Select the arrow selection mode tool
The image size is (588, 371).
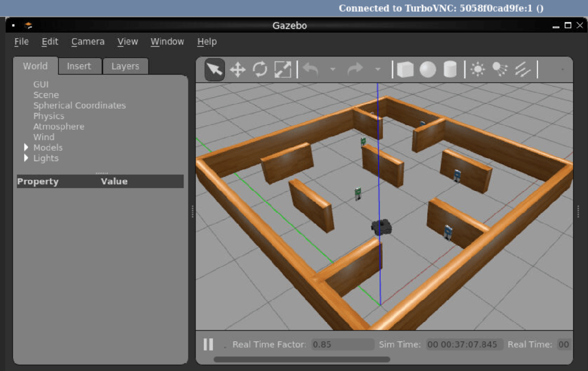(215, 70)
